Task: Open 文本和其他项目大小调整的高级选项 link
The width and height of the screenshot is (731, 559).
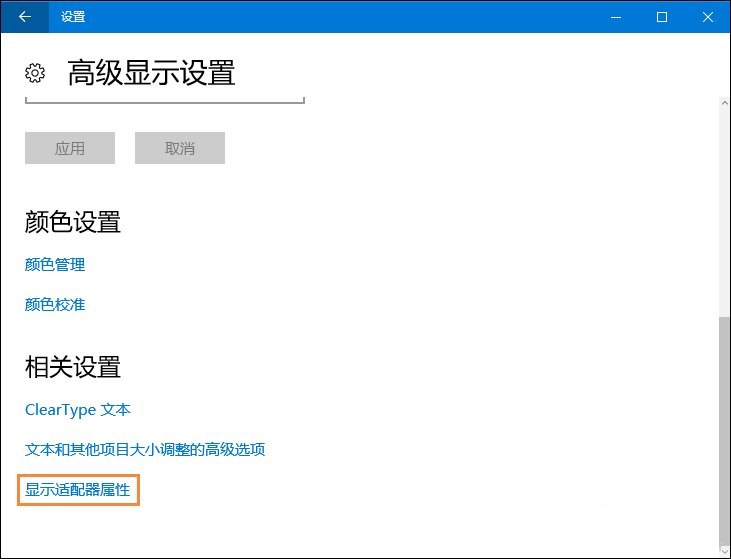Action: pos(145,449)
